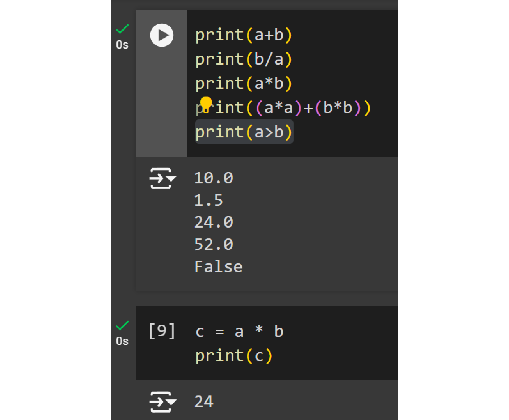The width and height of the screenshot is (509, 420).
Task: Select the 1.5 output value
Action: (x=208, y=200)
